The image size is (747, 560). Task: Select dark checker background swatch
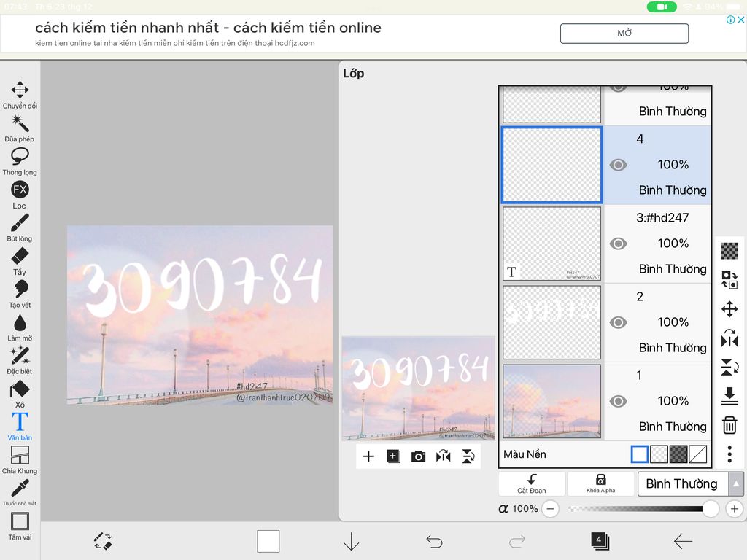(x=678, y=454)
